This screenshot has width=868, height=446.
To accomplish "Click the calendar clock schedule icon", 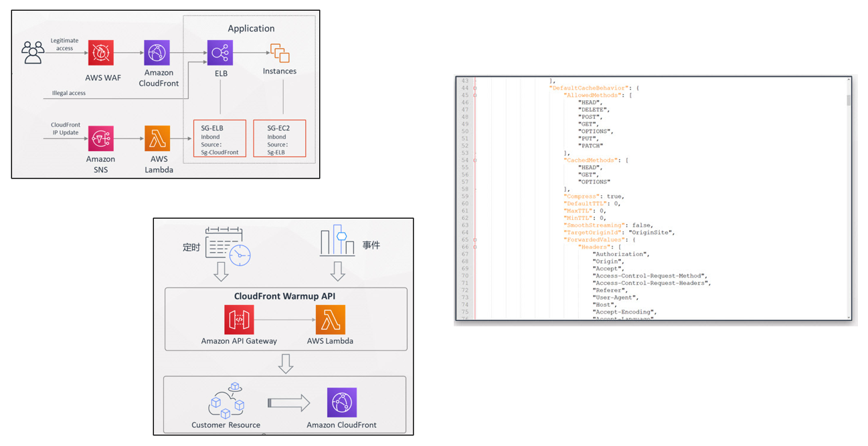I will [228, 246].
